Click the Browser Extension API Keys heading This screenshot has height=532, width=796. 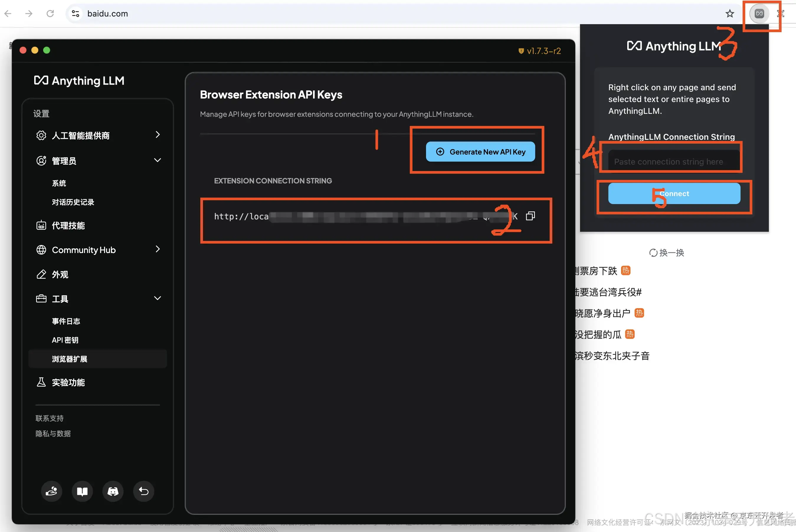[x=271, y=95]
